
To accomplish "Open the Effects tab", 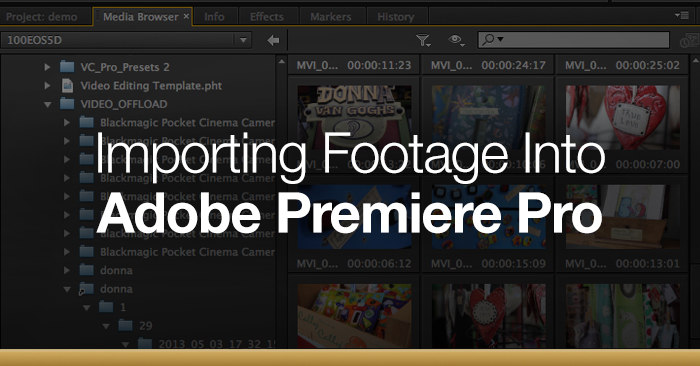I will tap(267, 17).
